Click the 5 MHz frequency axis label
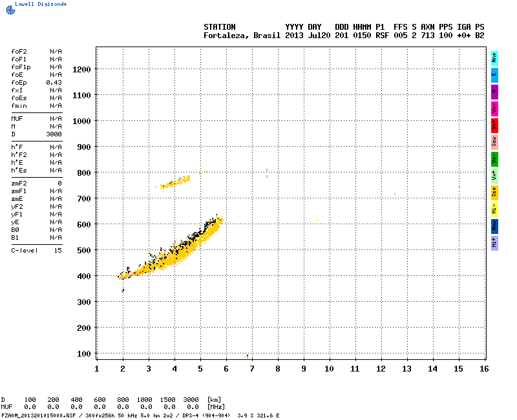517x420 pixels. [200, 369]
